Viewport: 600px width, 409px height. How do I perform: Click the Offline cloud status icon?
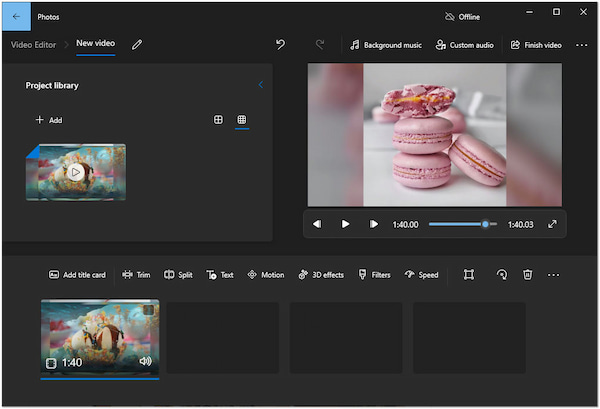[x=449, y=16]
